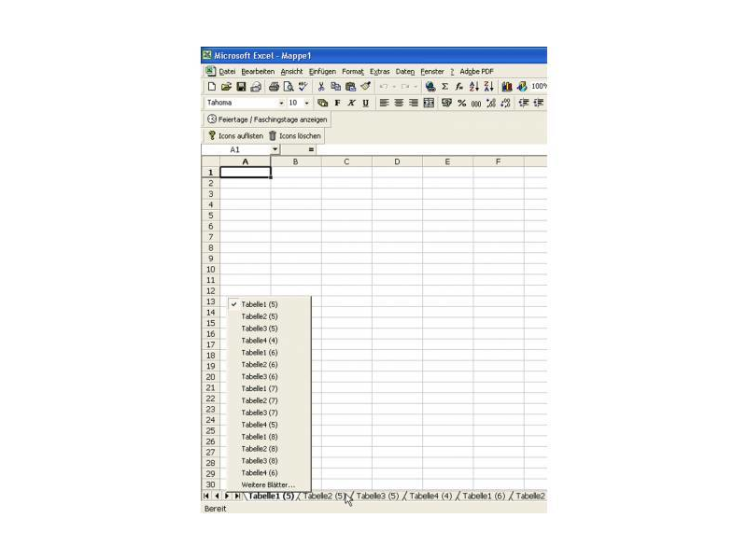This screenshot has height=560, width=747.
Task: Merge and center cells icon
Action: tap(429, 103)
